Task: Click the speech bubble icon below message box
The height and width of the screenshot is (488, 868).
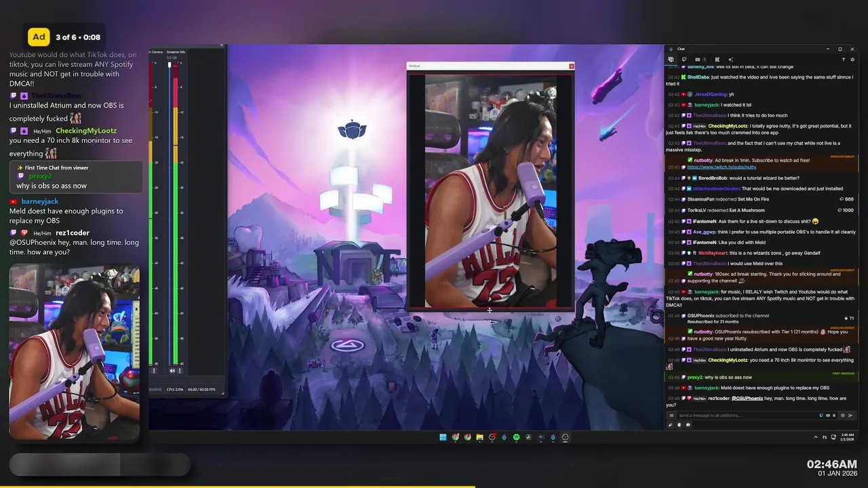Action: tap(688, 425)
